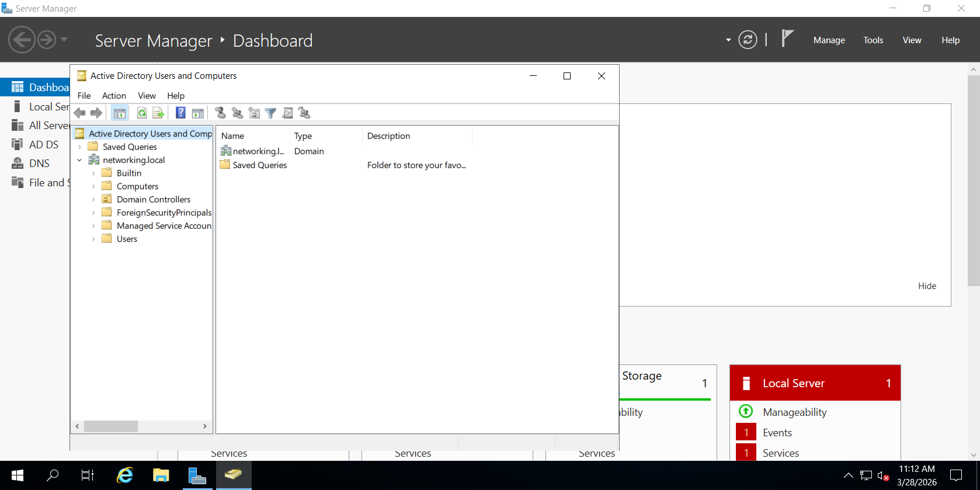The height and width of the screenshot is (490, 980).
Task: Click Manageability under Local Server tile
Action: [x=794, y=412]
